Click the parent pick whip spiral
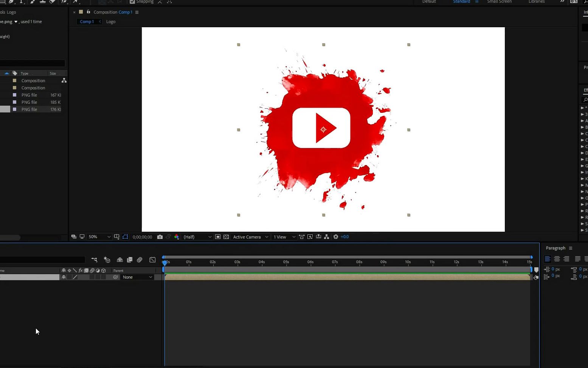The image size is (588, 368). [116, 277]
